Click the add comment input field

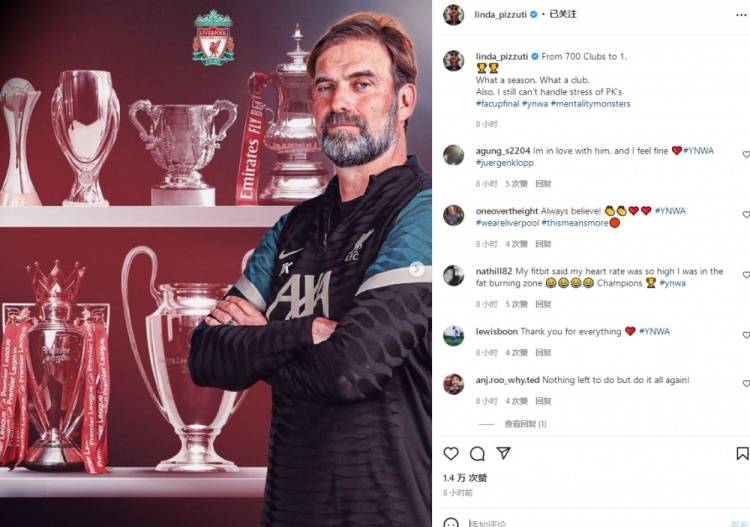pos(593,523)
